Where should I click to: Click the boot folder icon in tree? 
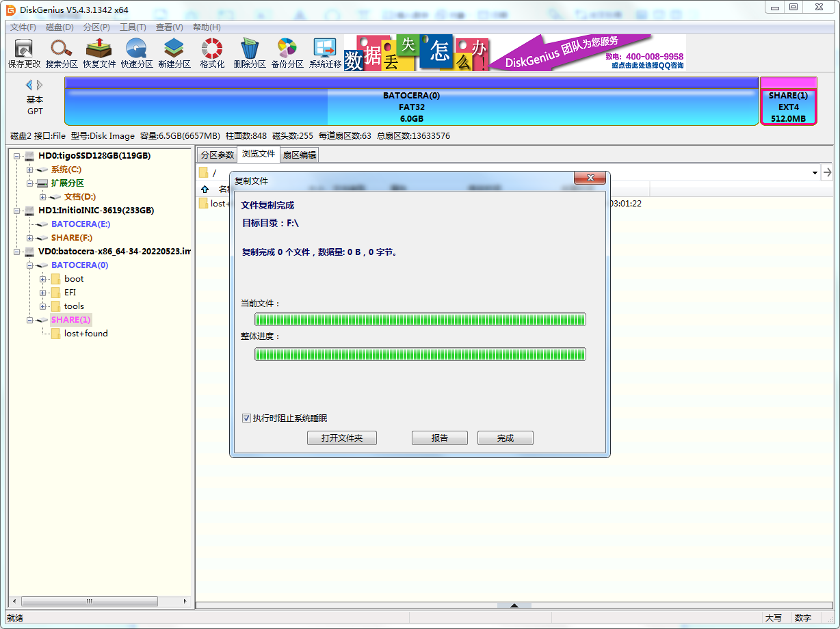55,279
